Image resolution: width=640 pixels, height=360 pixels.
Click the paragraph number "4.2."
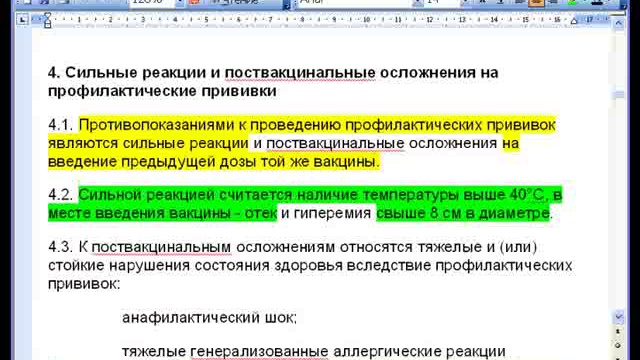click(x=60, y=195)
